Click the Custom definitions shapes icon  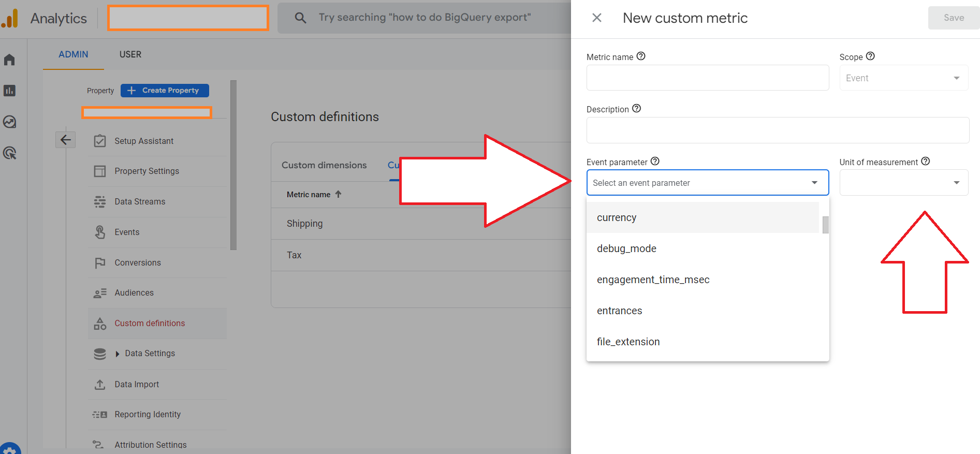click(100, 324)
